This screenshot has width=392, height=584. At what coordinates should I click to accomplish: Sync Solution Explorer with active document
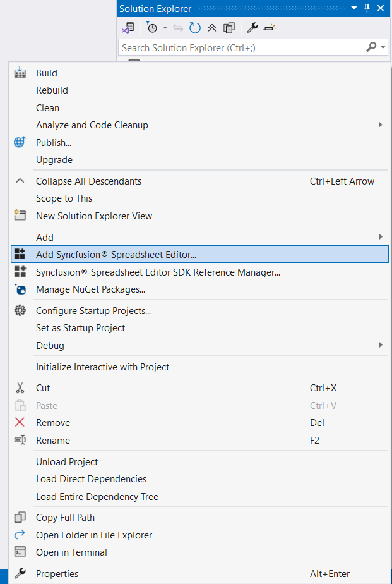pyautogui.click(x=179, y=27)
